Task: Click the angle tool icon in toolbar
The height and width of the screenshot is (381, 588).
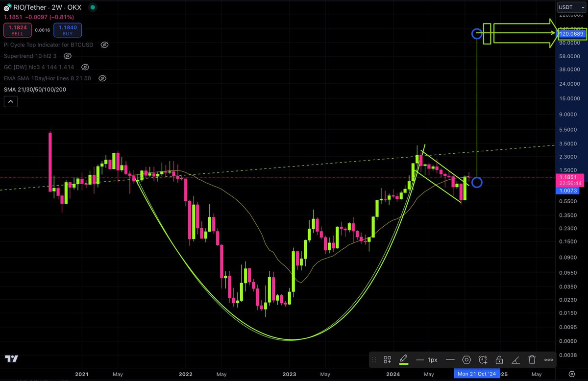Action: [515, 360]
